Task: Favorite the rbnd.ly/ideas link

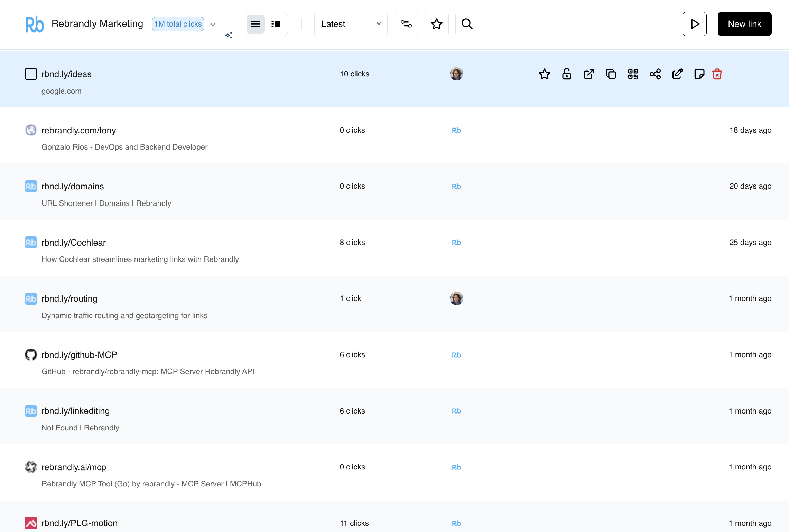Action: pos(545,74)
